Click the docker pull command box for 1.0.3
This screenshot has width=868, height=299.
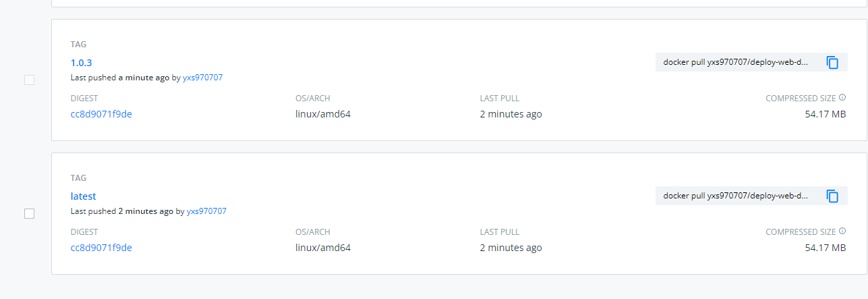[735, 63]
